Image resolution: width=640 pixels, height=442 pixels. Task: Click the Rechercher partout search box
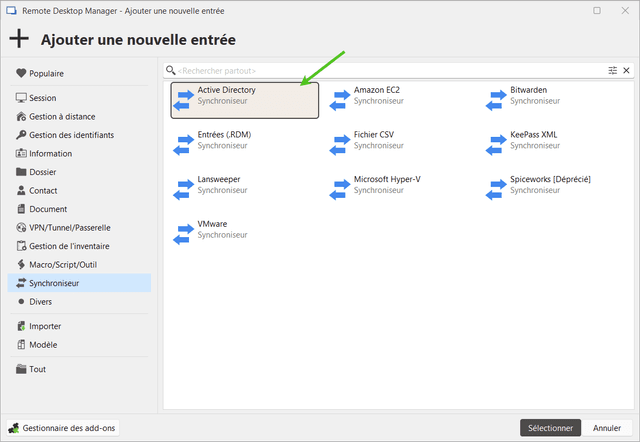(390, 71)
